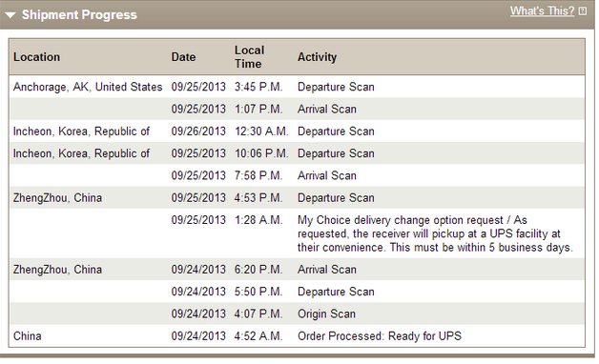
Task: Collapse the Shipment Progress section triangle
Action: coord(10,15)
